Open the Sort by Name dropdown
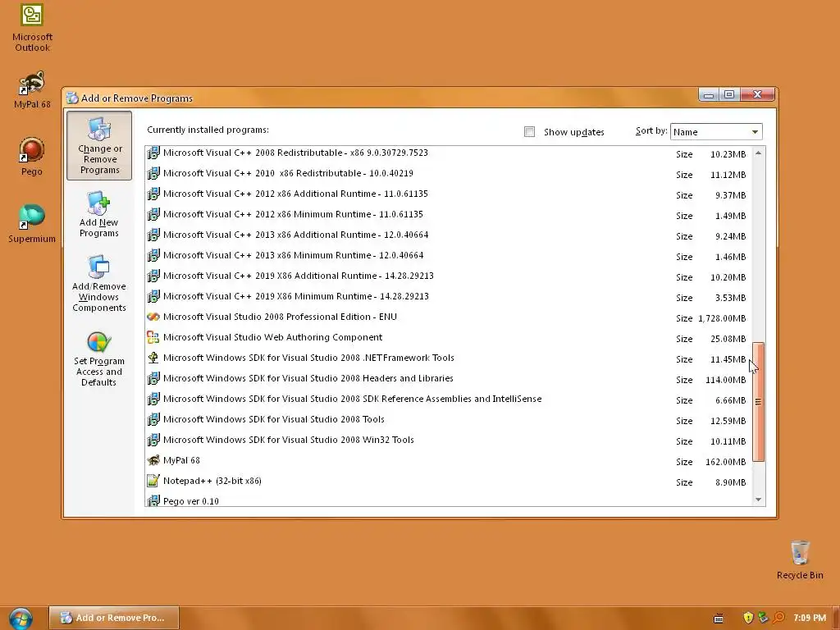Screen dimensions: 840x630 (x=716, y=132)
